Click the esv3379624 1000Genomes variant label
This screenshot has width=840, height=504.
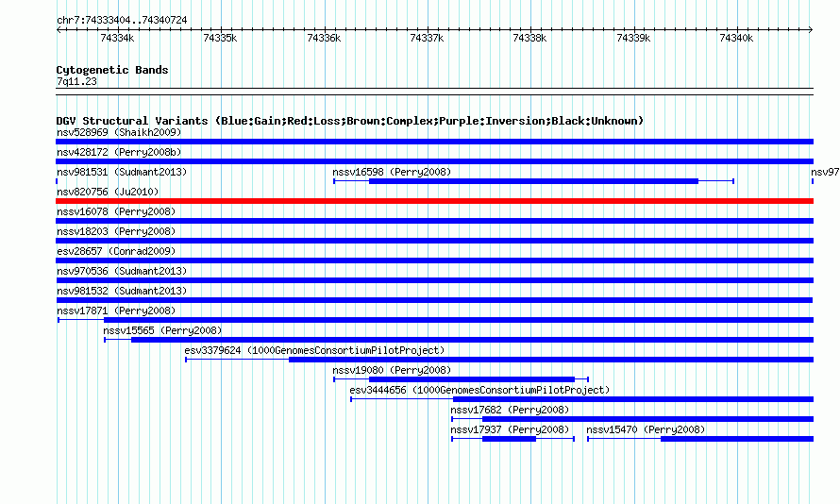[314, 350]
